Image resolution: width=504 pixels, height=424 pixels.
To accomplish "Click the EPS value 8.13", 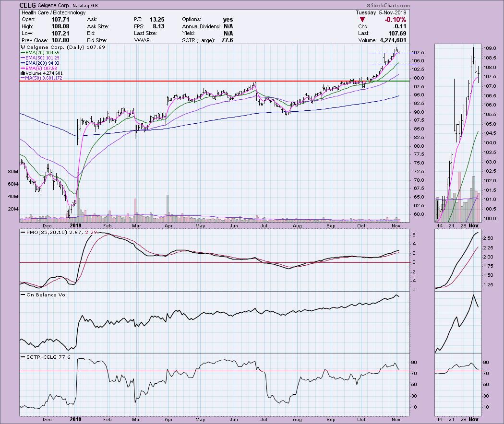I will pyautogui.click(x=158, y=26).
